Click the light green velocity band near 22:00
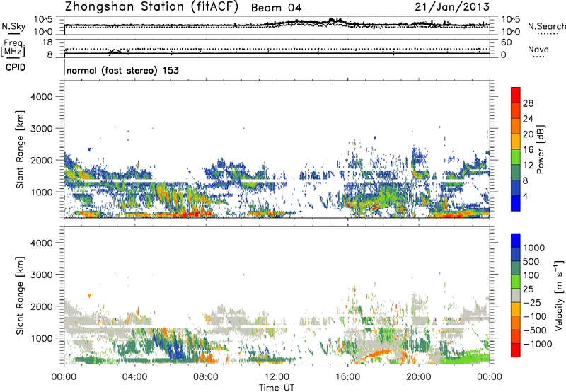 466,356
